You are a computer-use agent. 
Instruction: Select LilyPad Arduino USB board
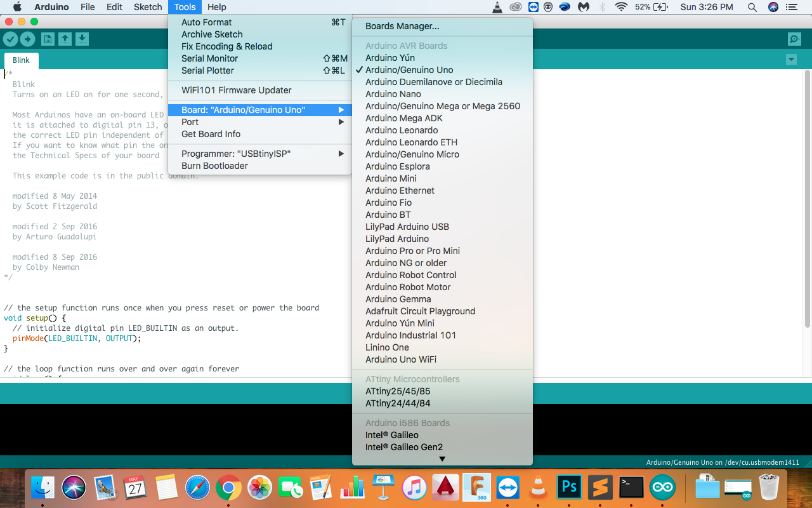point(442,227)
